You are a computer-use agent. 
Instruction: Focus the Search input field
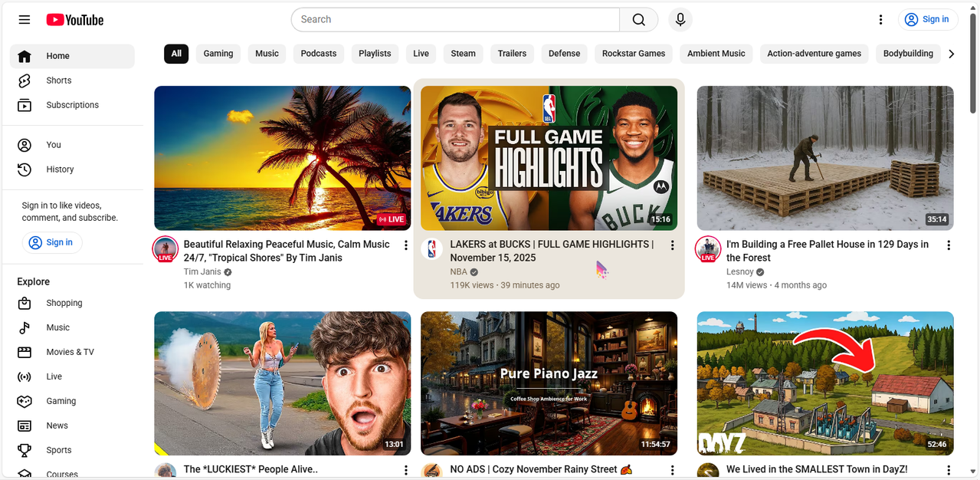(x=455, y=20)
